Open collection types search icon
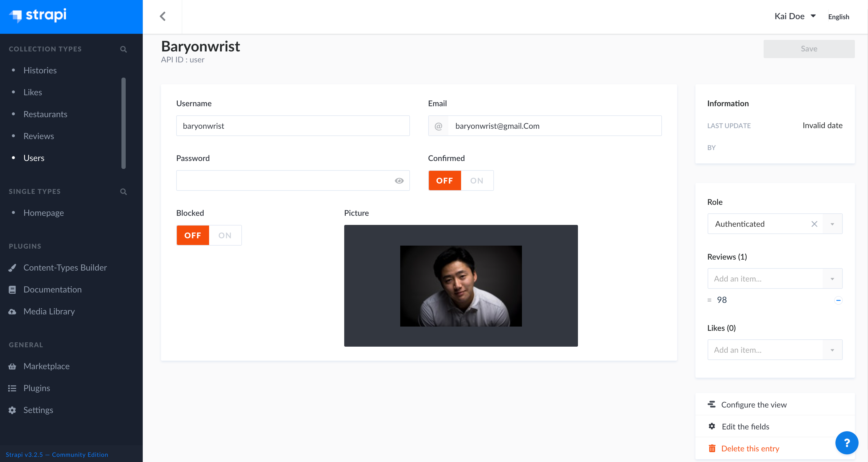The image size is (868, 462). (123, 49)
